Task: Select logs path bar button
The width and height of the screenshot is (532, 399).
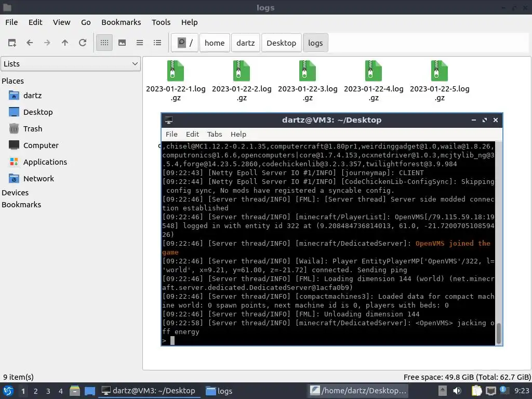Action: pos(315,43)
